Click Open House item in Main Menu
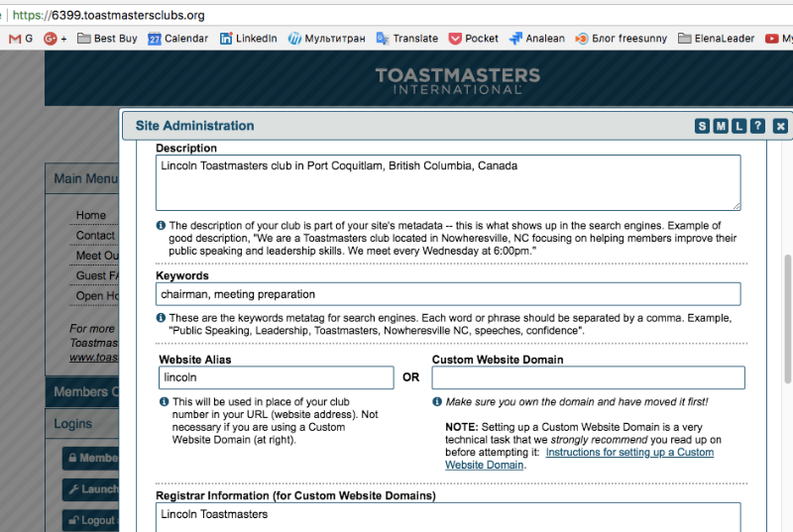This screenshot has height=532, width=793. click(96, 296)
